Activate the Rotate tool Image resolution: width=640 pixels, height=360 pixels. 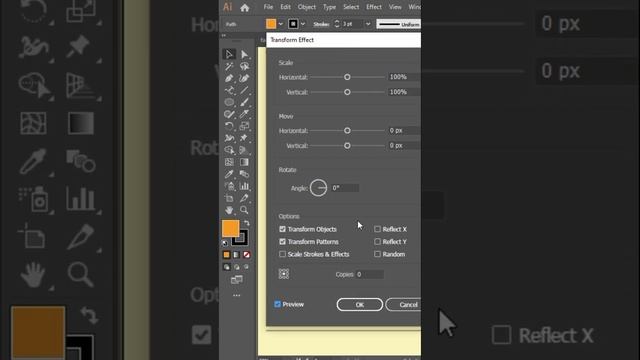click(229, 126)
